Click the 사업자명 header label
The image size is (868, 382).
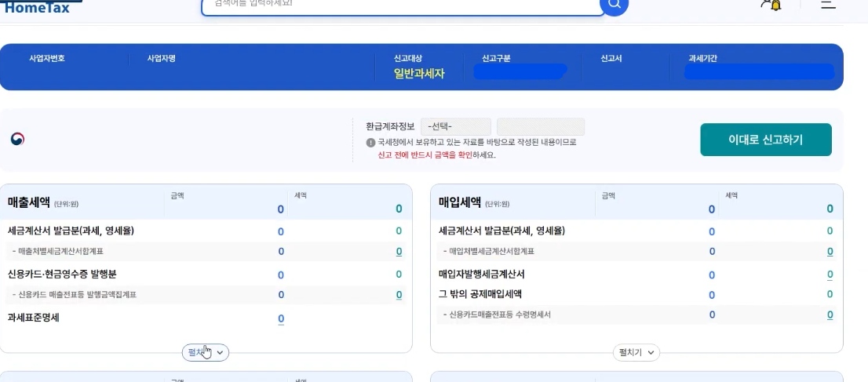coord(161,58)
